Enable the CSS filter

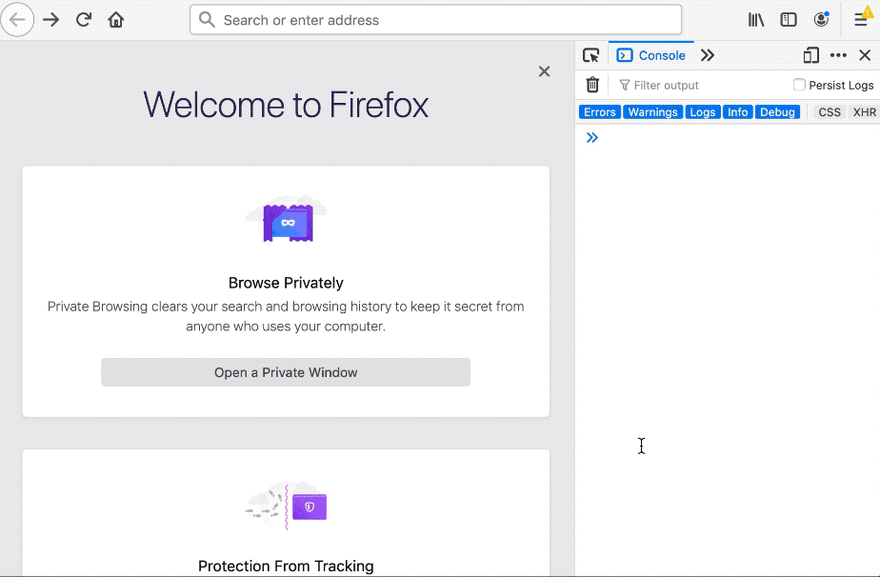click(x=829, y=112)
